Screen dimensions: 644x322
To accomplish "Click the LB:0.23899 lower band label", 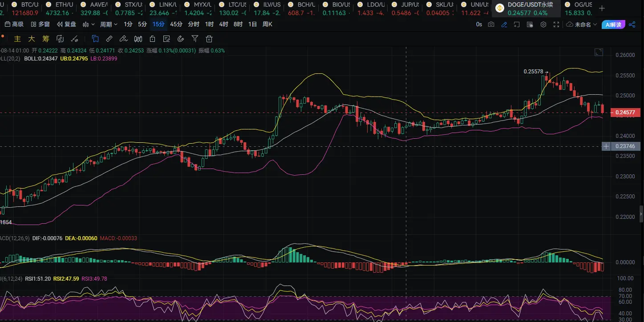I will (x=104, y=58).
